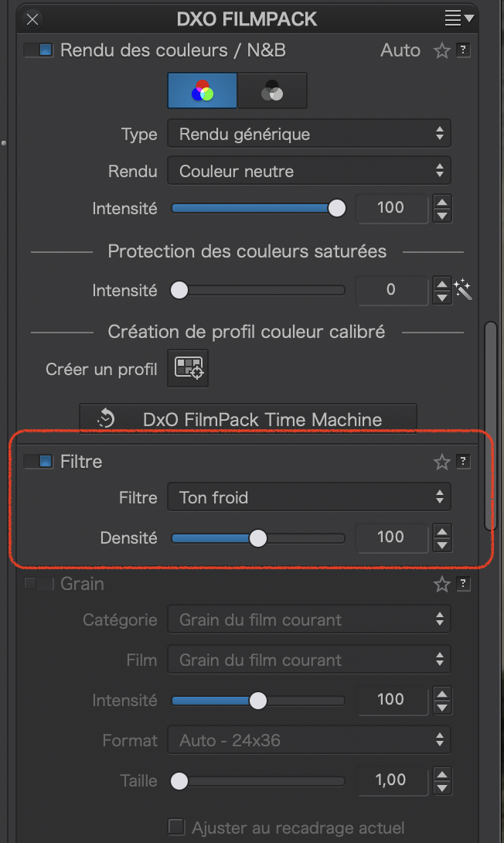The image size is (504, 843).
Task: Star the Grain section as favorite
Action: click(441, 584)
